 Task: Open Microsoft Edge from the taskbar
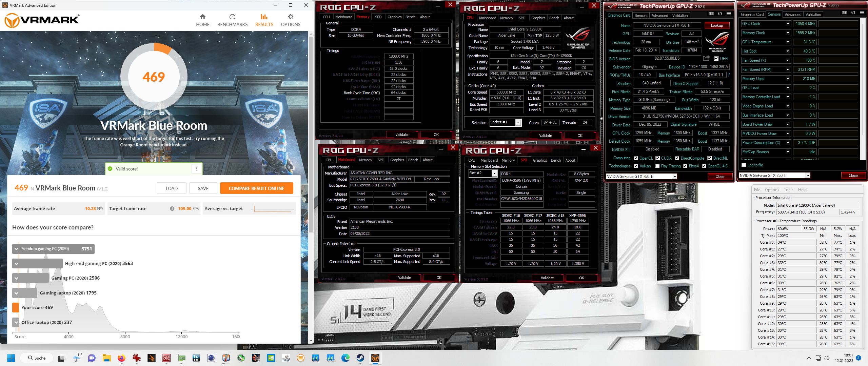click(x=345, y=358)
